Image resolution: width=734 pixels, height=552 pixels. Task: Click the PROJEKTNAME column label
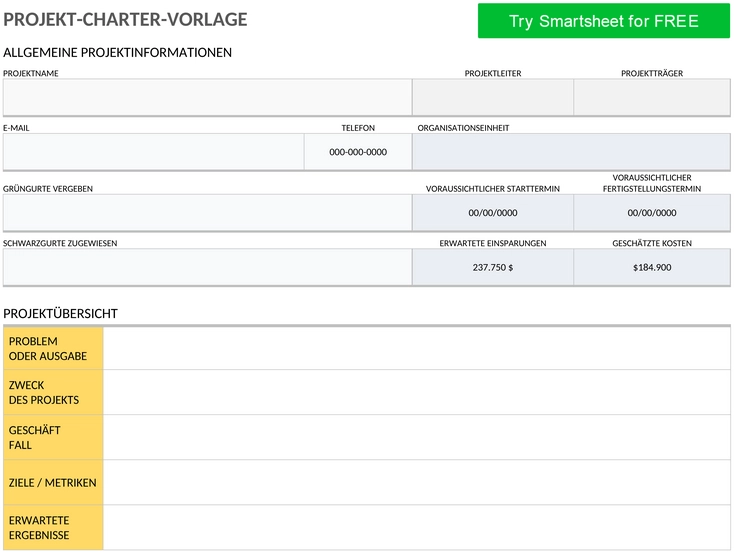point(31,74)
